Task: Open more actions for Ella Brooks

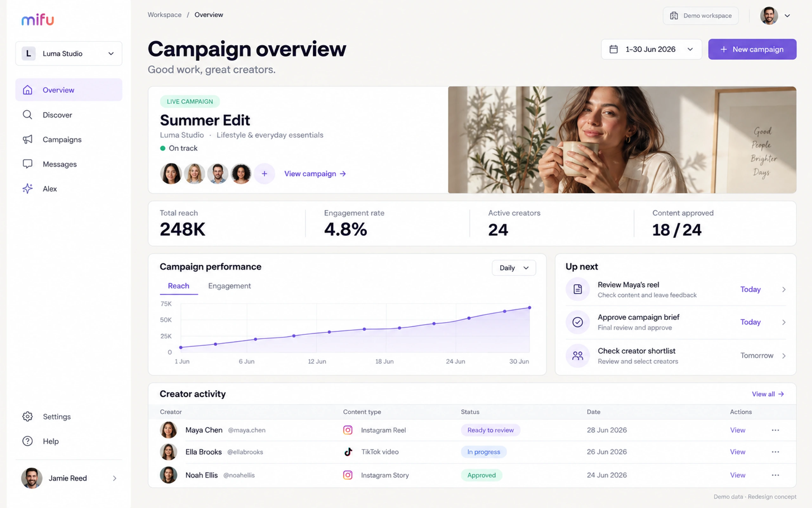Action: coord(775,452)
